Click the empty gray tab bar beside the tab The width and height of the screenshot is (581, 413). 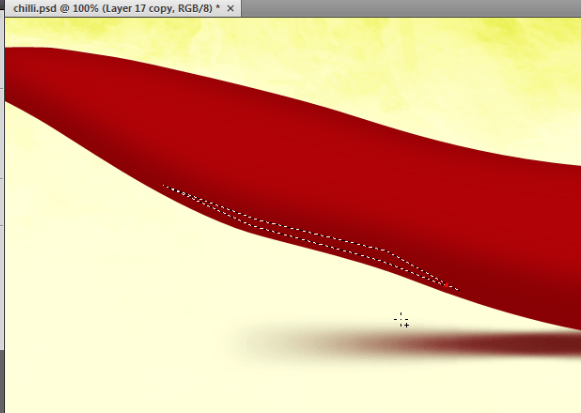pos(408,8)
